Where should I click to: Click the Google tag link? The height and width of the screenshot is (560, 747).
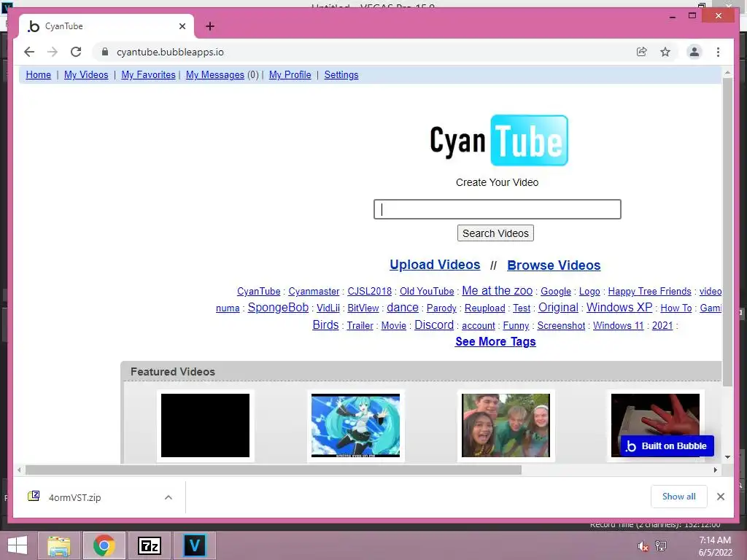tap(555, 291)
